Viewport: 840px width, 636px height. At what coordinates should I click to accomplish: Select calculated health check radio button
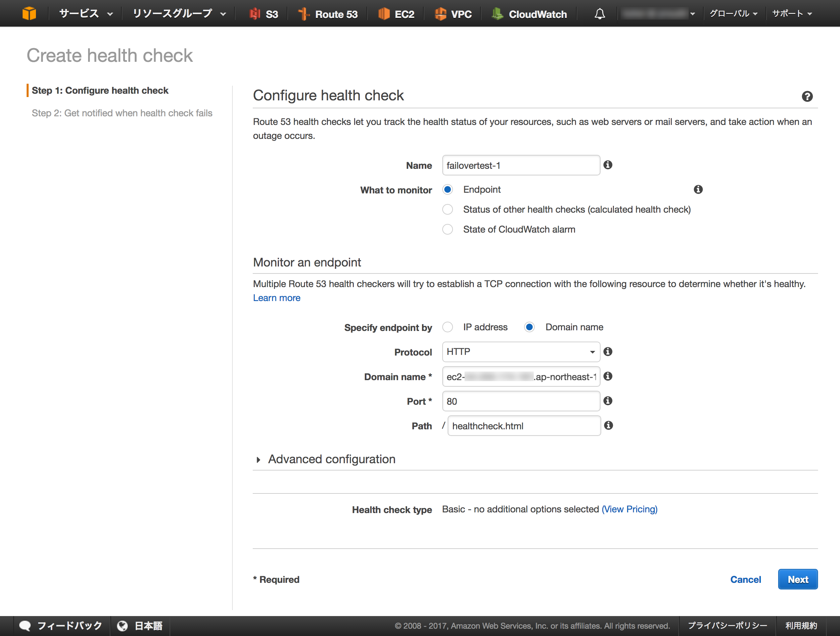(448, 209)
